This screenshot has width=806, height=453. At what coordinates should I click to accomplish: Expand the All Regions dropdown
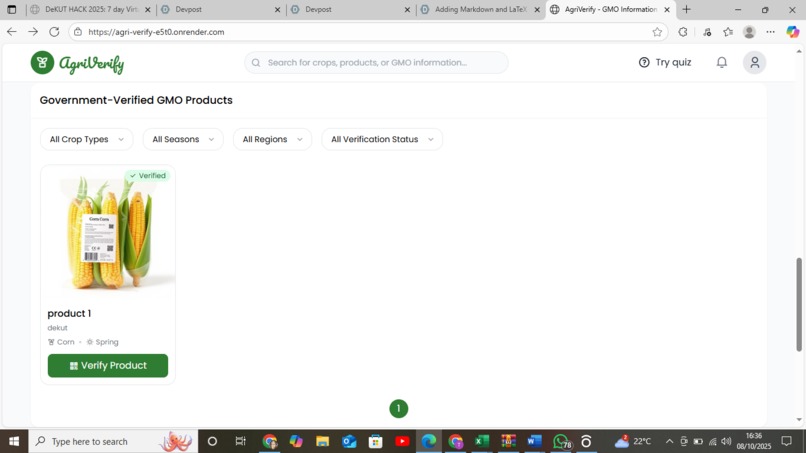pos(272,139)
